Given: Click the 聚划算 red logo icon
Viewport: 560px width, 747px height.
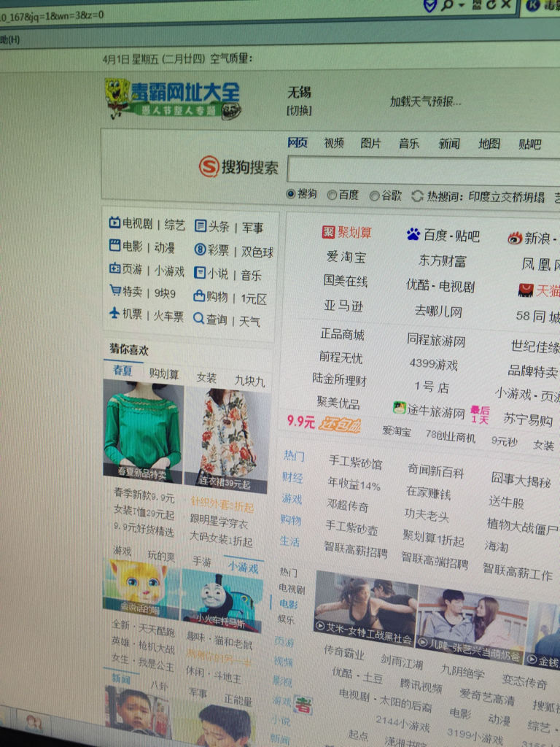Looking at the screenshot, I should tap(328, 231).
